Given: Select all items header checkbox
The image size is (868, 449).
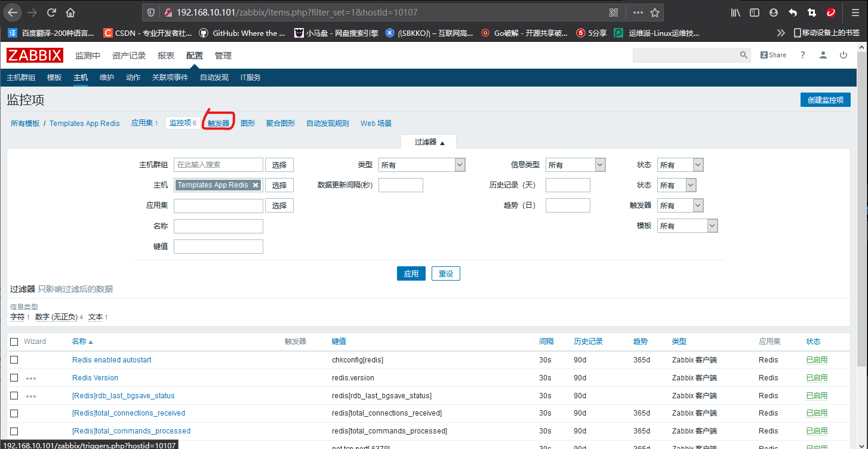Looking at the screenshot, I should (14, 342).
